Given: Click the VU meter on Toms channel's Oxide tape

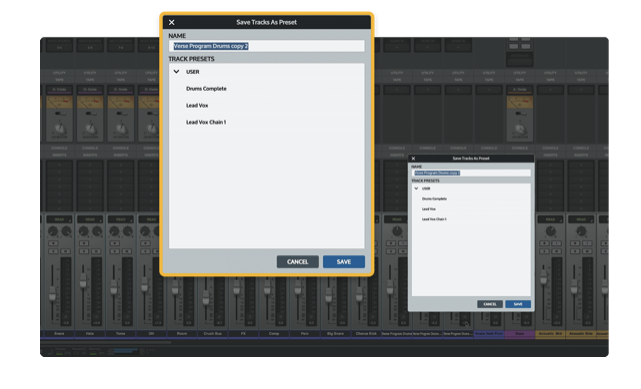Looking at the screenshot, I should 121,102.
